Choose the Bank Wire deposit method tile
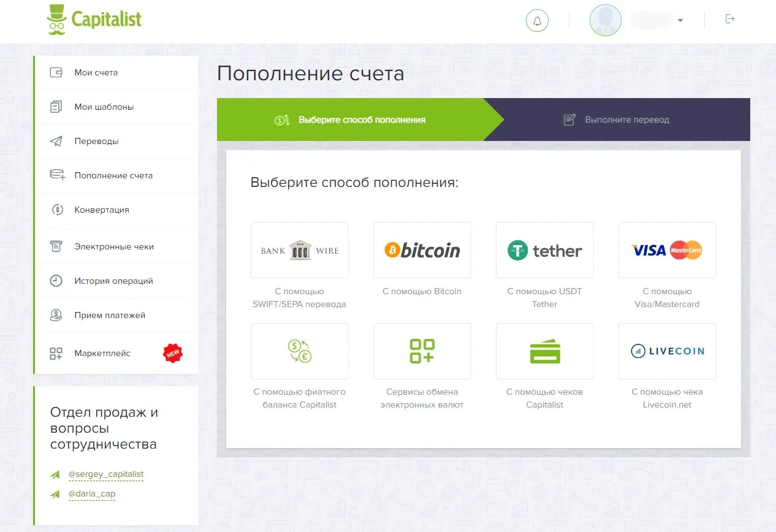 pyautogui.click(x=300, y=250)
